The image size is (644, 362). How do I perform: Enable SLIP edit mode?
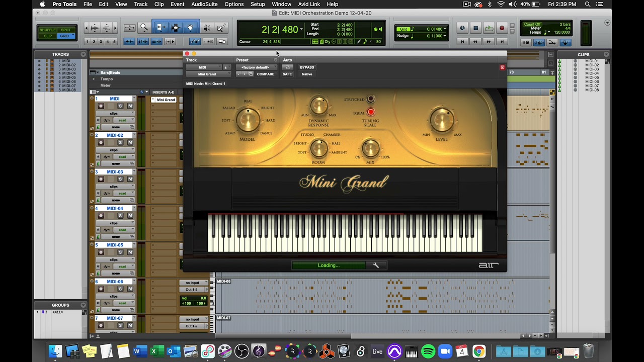(48, 36)
